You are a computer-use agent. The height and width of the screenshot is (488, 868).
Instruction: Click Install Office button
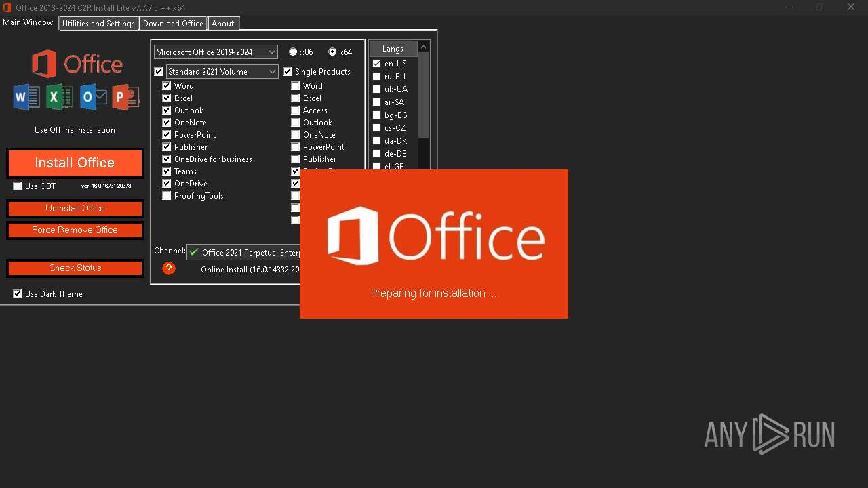coord(75,163)
